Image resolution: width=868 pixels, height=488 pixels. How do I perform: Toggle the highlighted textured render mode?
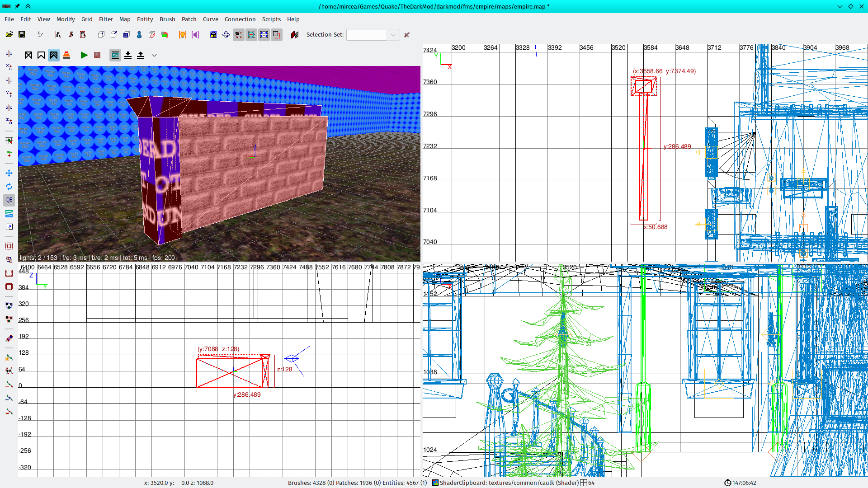point(54,55)
